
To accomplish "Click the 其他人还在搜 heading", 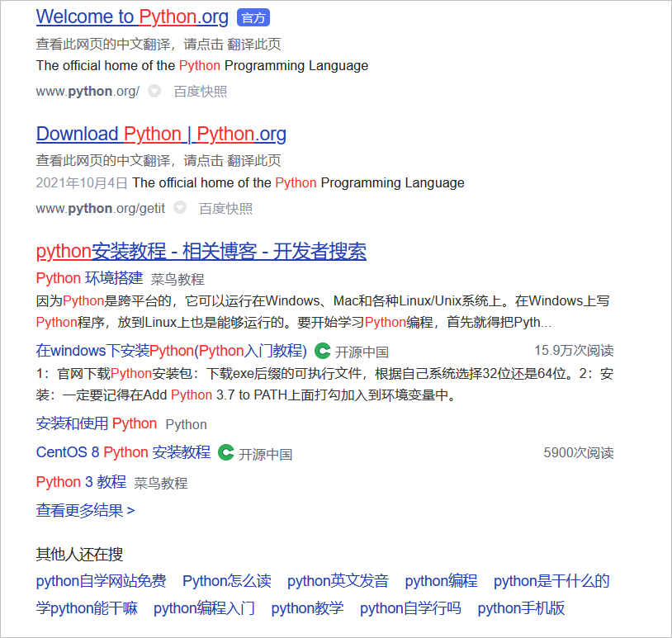I will click(x=79, y=555).
